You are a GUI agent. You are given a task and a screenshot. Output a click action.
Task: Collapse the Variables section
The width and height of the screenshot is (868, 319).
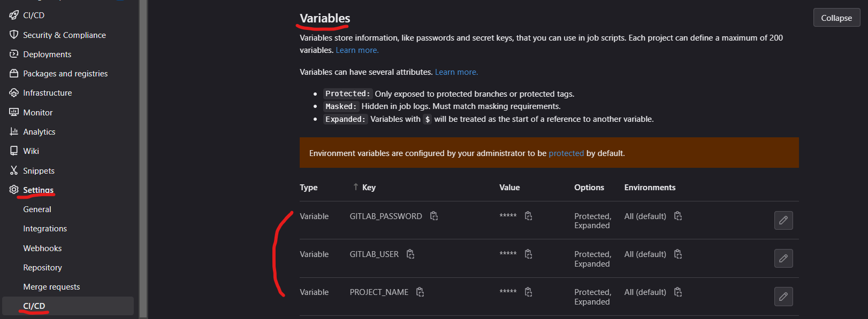(x=836, y=18)
